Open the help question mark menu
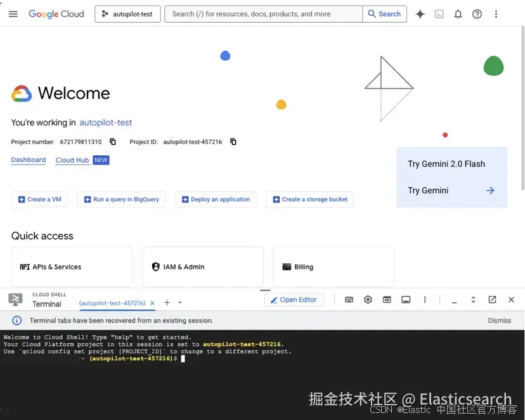 point(477,14)
